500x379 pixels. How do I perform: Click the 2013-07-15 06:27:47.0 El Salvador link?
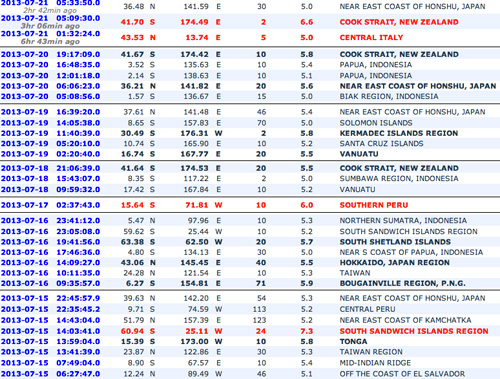50,374
